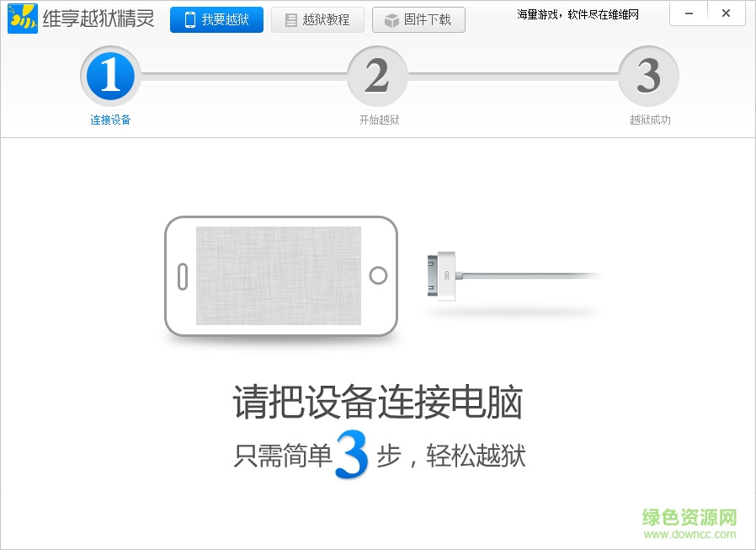Viewport: 756px width, 550px height.
Task: Close the jailbreak application window
Action: pos(726,13)
